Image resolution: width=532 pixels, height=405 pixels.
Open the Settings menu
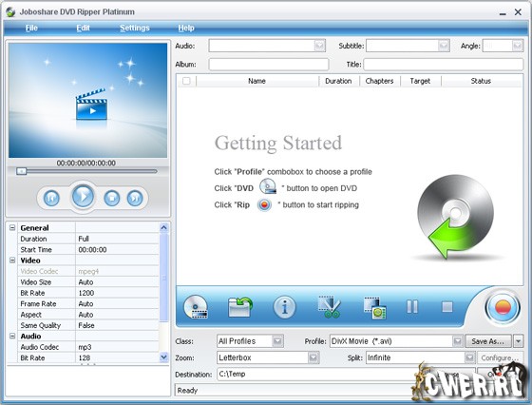click(x=135, y=28)
